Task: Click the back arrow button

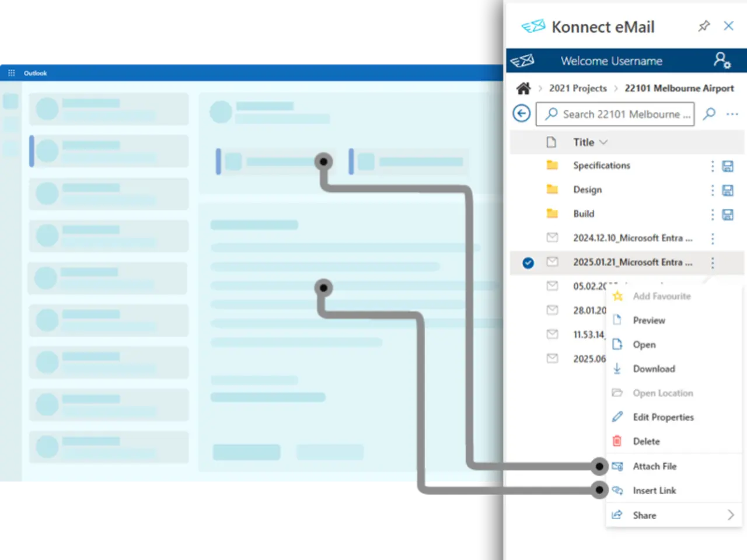Action: (x=522, y=113)
